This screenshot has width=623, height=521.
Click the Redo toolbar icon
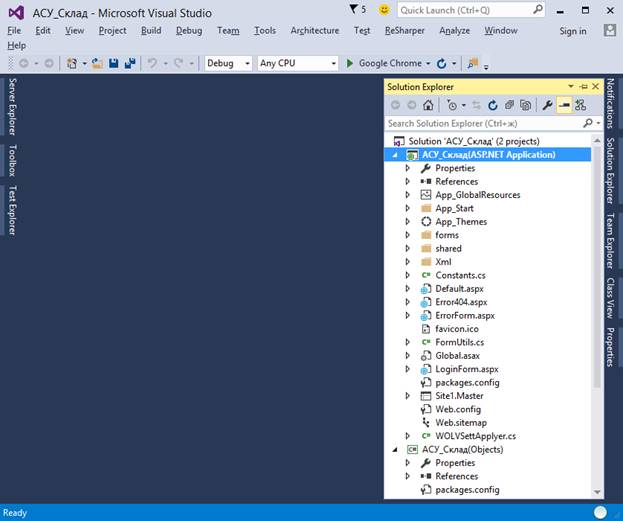tap(178, 63)
